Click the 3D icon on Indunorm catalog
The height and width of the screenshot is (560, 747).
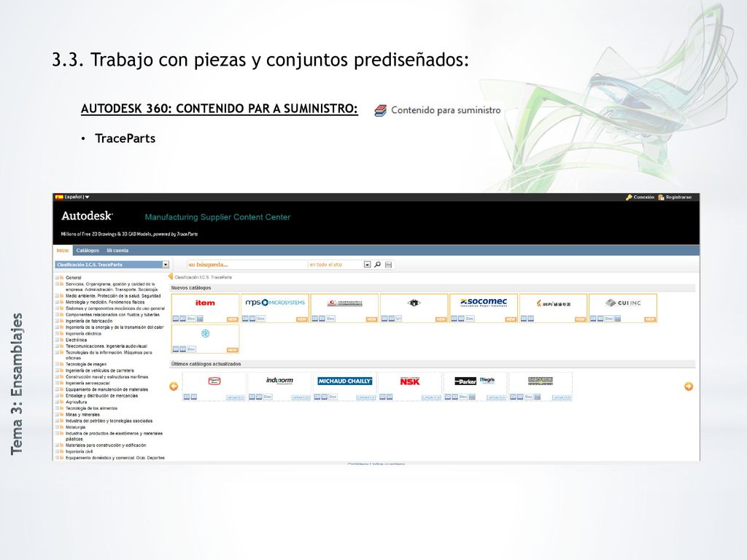coord(259,397)
